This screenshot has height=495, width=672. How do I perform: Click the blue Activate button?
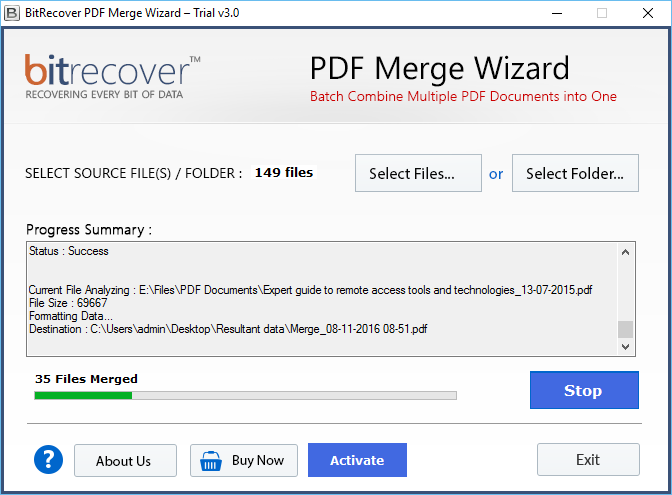click(x=357, y=460)
